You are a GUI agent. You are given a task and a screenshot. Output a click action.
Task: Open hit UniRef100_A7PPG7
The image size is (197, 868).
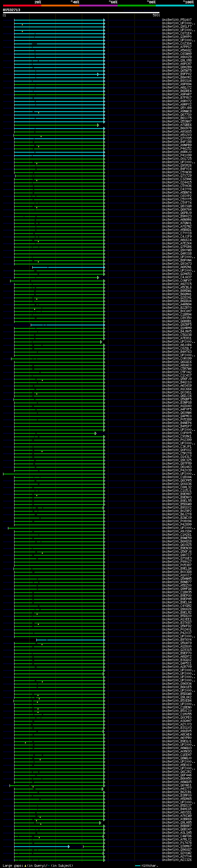[177, 47]
